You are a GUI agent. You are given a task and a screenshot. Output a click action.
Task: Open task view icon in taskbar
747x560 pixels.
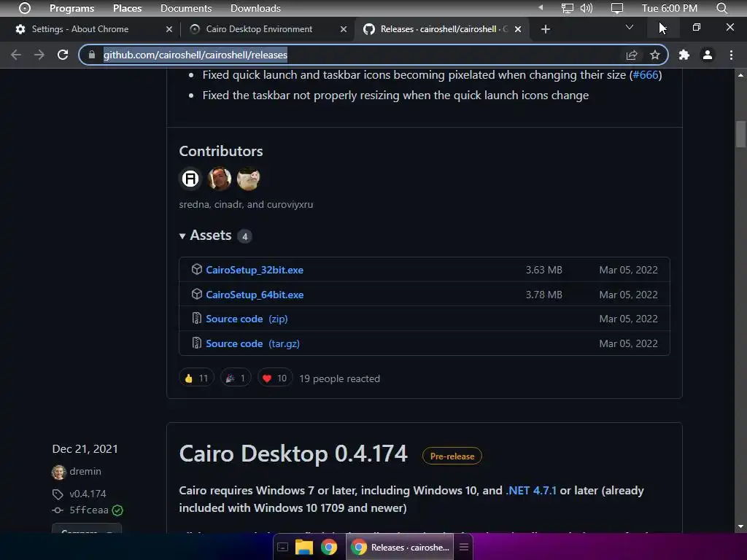(x=282, y=547)
